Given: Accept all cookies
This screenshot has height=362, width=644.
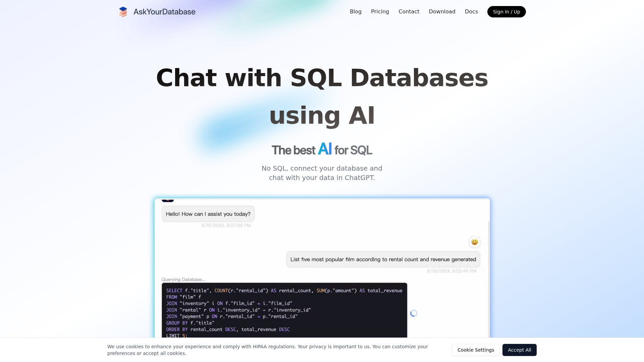Looking at the screenshot, I should pyautogui.click(x=519, y=350).
